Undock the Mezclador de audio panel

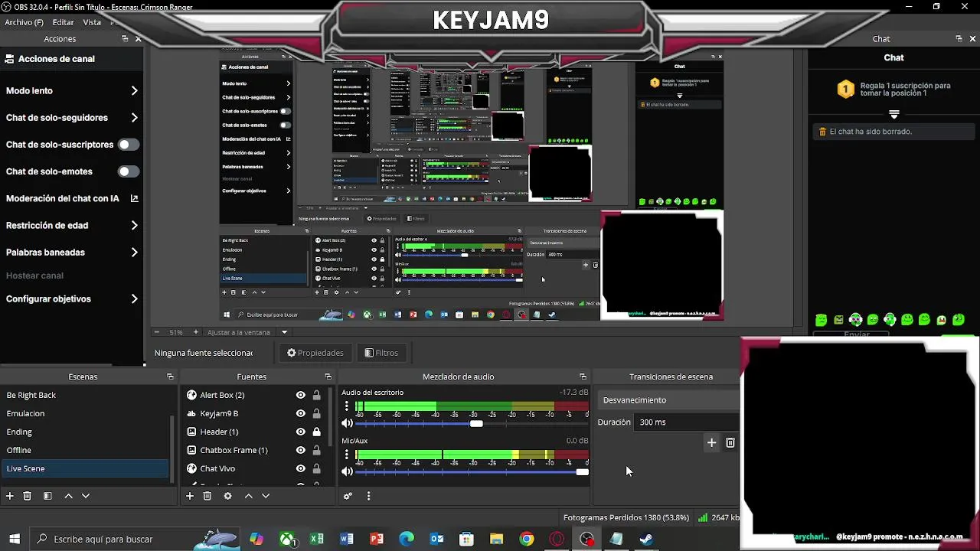click(x=583, y=377)
